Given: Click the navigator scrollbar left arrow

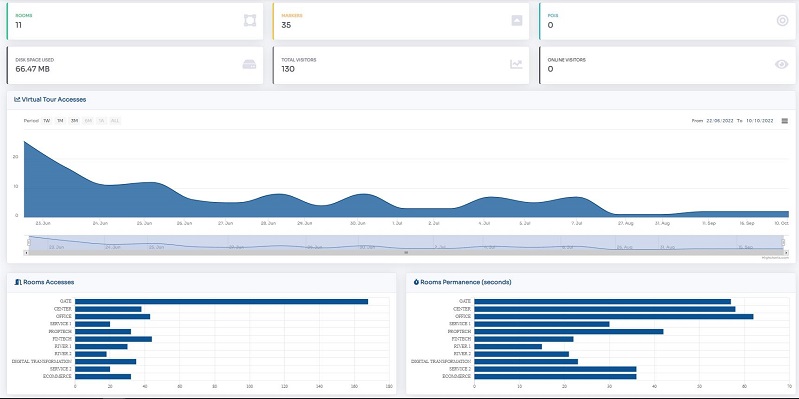Looking at the screenshot, I should [26, 252].
